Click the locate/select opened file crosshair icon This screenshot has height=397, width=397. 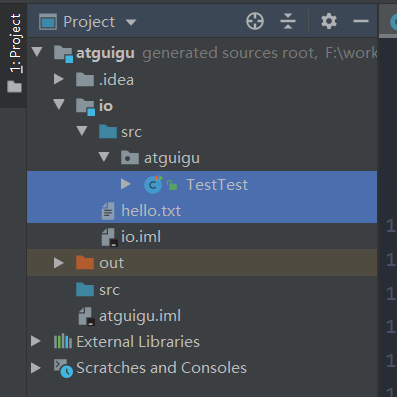point(255,21)
